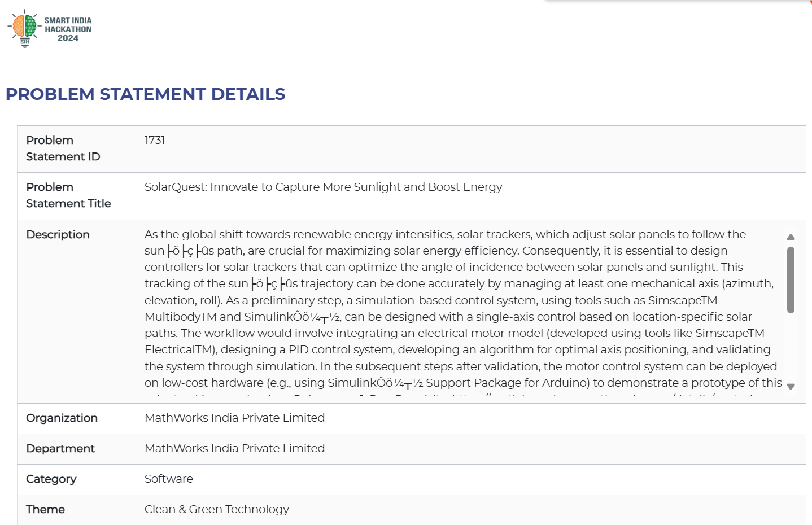Click the Smart India Hackathon brain-bulb logo
The width and height of the screenshot is (812, 525).
[24, 28]
